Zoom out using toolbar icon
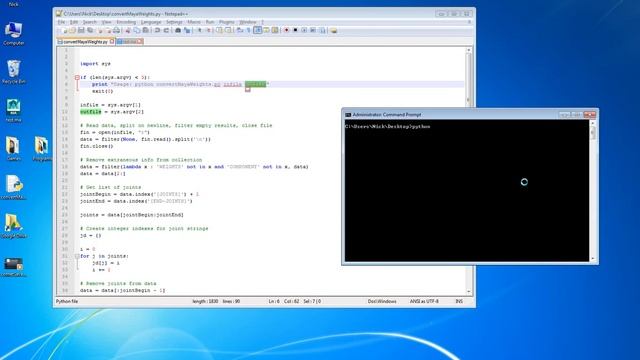The image size is (640, 360). point(209,30)
